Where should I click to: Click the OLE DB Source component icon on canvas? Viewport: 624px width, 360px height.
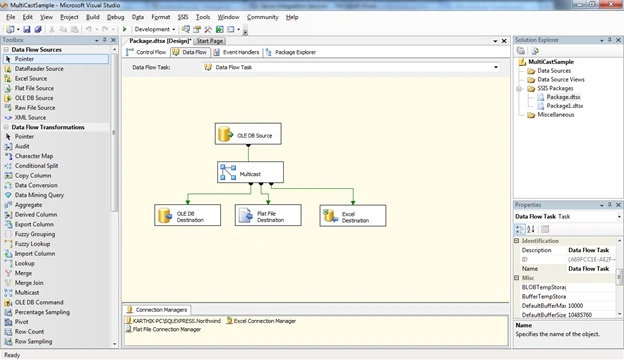tap(225, 134)
